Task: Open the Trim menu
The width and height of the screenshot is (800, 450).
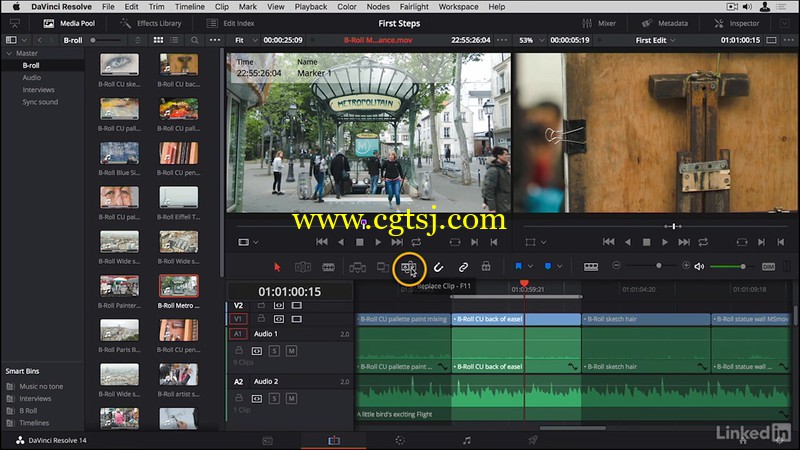Action: [156, 7]
